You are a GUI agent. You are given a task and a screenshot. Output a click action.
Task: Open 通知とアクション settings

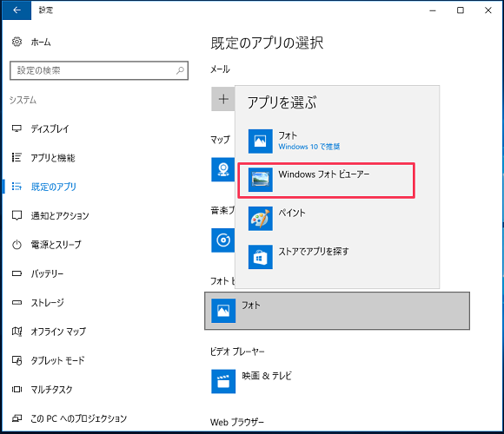click(x=60, y=215)
